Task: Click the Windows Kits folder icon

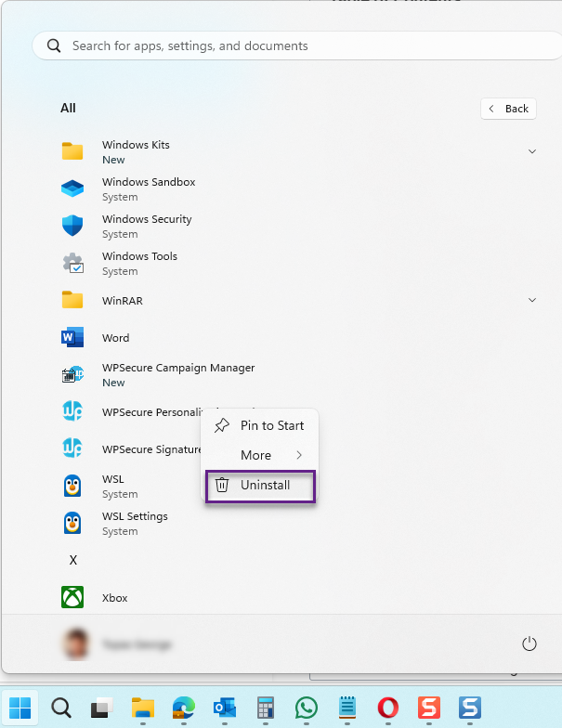Action: pos(72,151)
